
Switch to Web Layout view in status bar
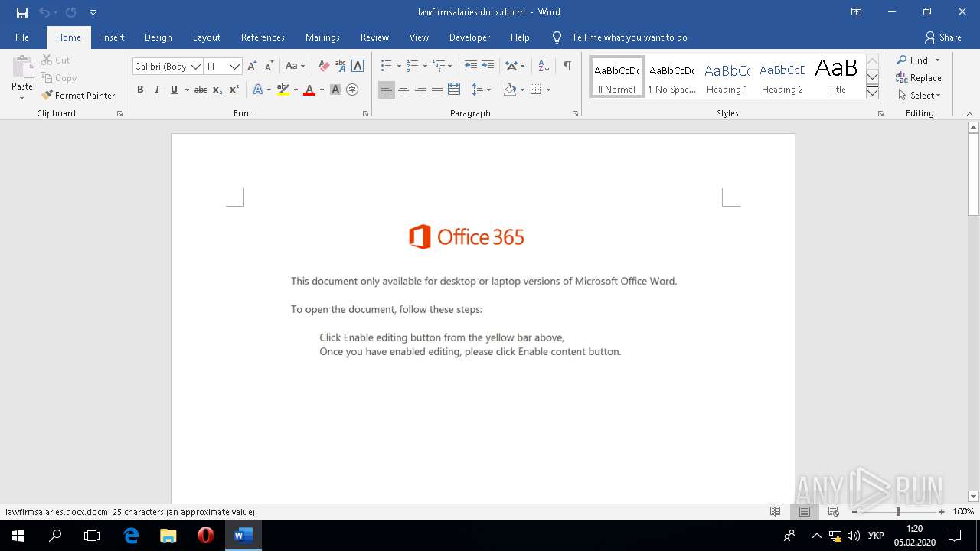point(834,512)
